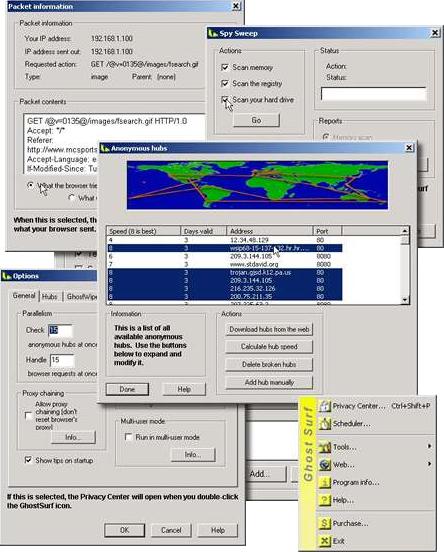Click Info button under Proxy chaining
This screenshot has width=444, height=552.
pyautogui.click(x=73, y=437)
